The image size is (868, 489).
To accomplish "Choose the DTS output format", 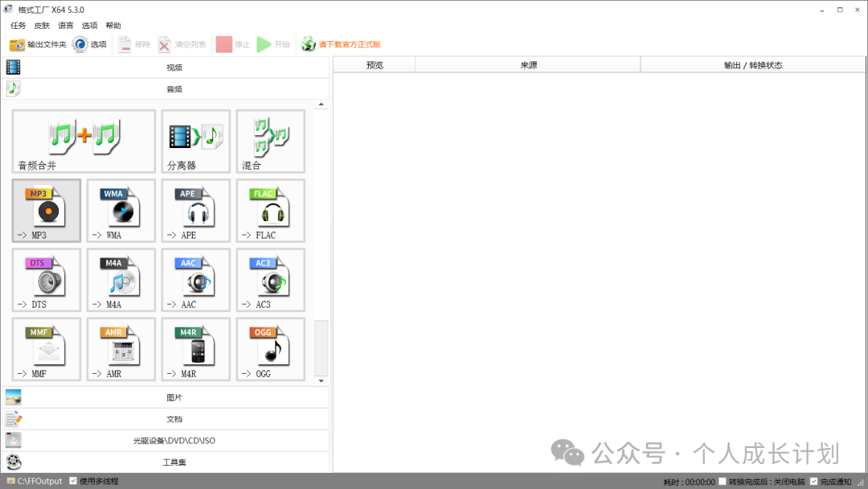I will [x=47, y=280].
